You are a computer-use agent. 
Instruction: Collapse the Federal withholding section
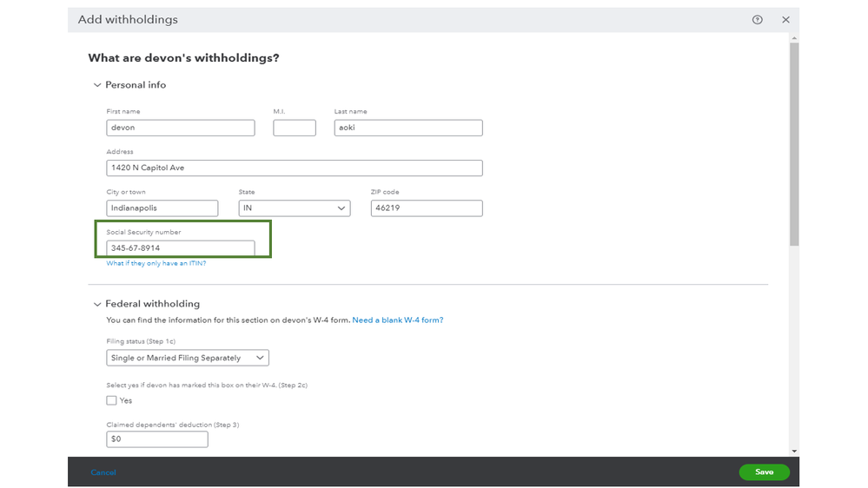[97, 304]
